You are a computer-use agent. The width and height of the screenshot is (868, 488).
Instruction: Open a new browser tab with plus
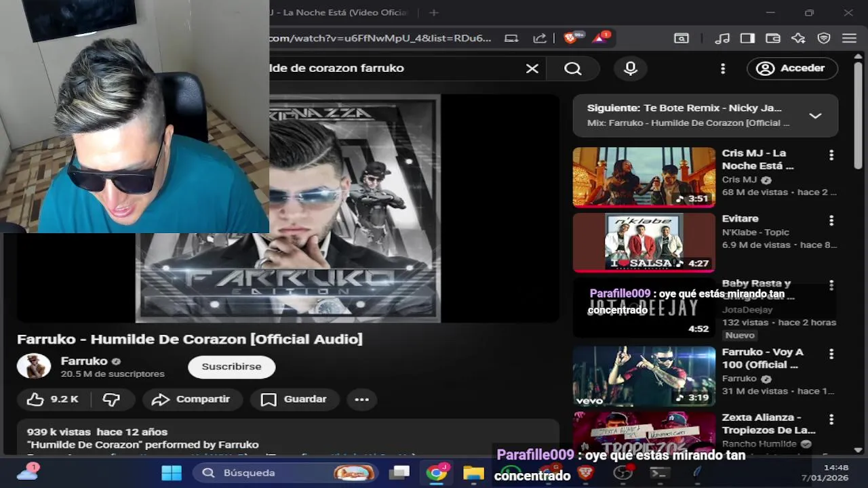434,12
